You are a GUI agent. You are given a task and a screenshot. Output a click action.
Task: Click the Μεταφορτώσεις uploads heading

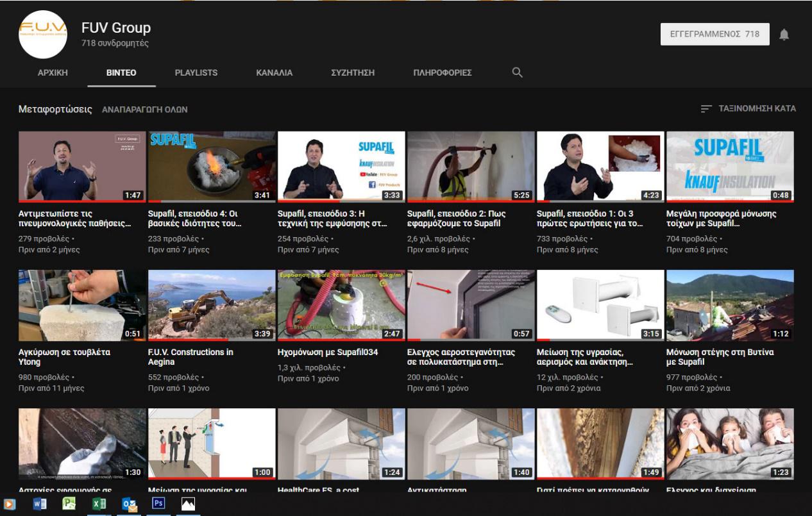pos(55,110)
